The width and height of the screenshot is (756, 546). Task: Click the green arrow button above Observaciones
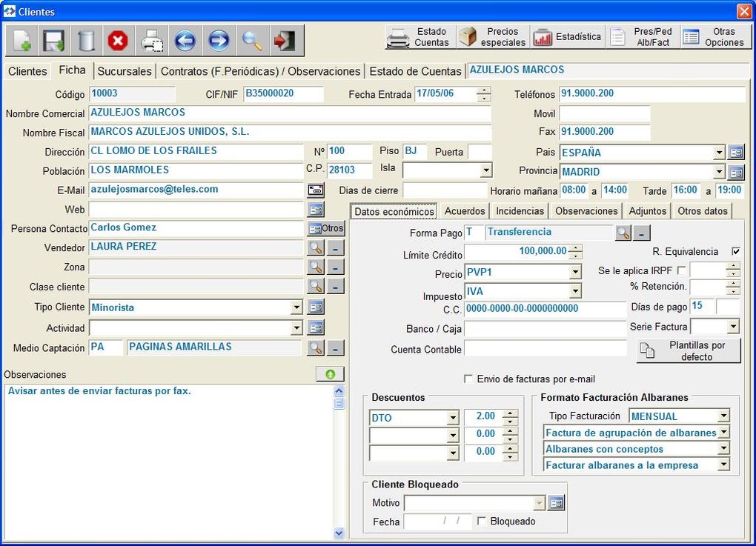331,374
